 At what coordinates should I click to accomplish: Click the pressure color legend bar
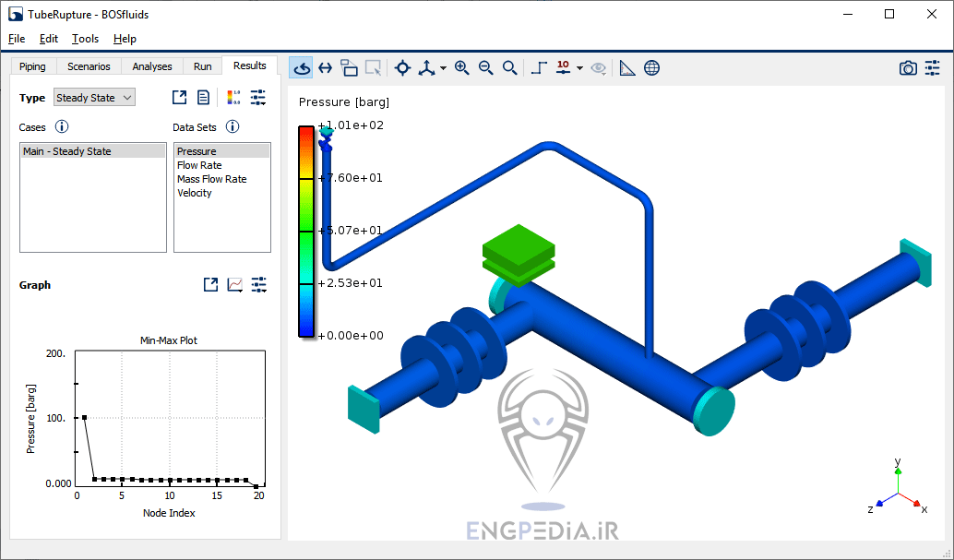tap(305, 231)
